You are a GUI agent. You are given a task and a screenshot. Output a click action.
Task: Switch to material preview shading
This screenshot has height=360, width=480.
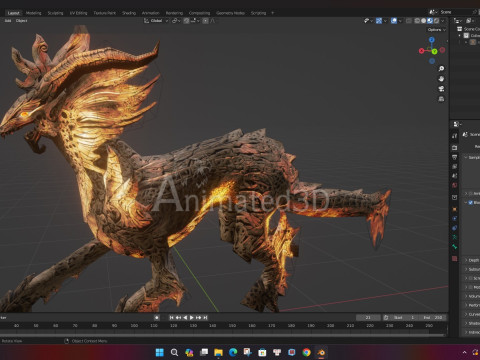pyautogui.click(x=430, y=21)
